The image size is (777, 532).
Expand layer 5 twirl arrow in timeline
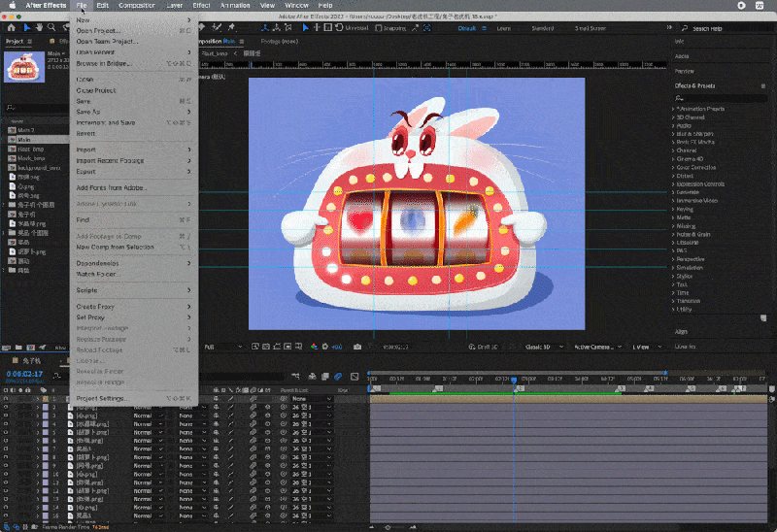(38, 432)
